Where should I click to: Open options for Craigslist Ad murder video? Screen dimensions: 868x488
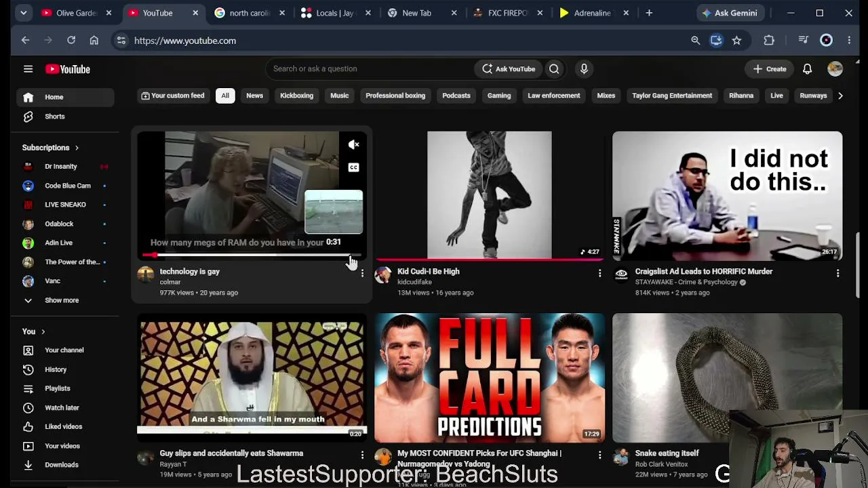(x=837, y=273)
